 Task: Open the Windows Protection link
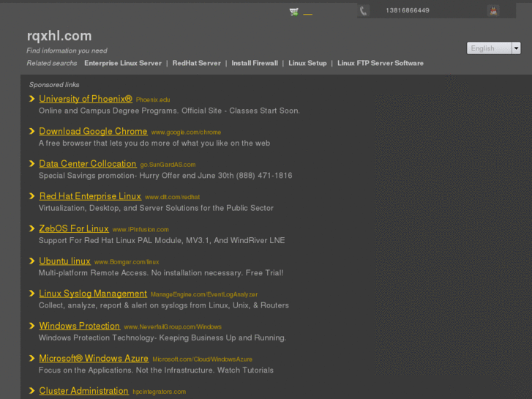point(79,326)
